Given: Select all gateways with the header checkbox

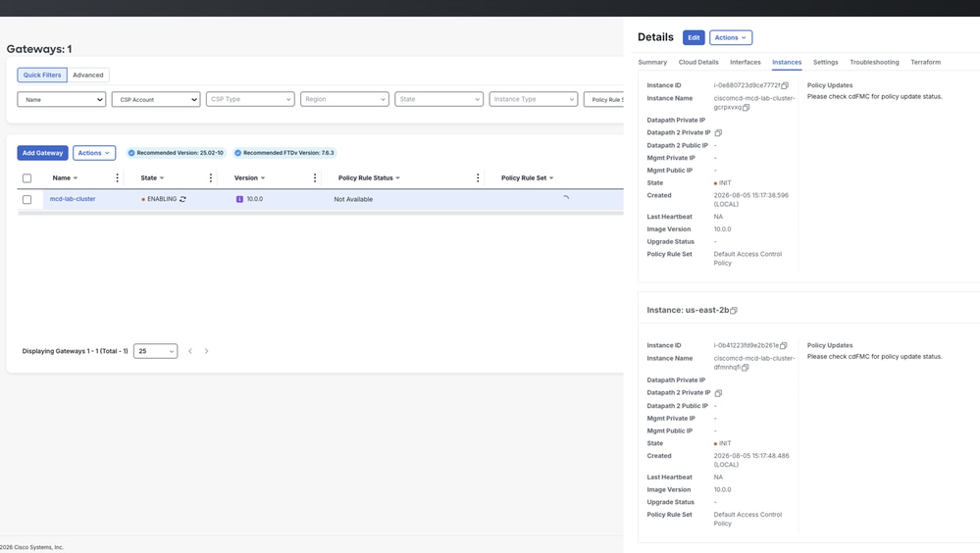Looking at the screenshot, I should click(x=26, y=178).
